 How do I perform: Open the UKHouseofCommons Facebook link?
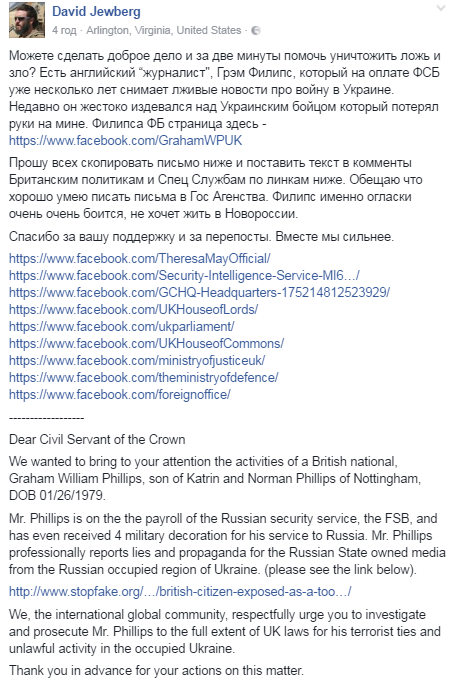coord(146,343)
